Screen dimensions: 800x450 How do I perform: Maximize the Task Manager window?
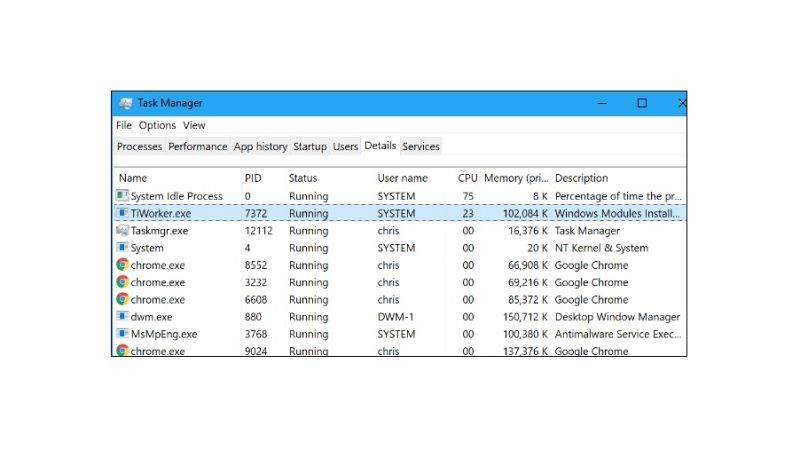(642, 103)
